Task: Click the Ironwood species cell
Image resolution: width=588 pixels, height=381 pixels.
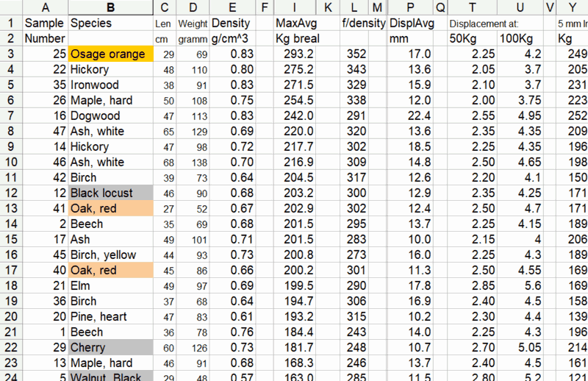Action: [110, 85]
